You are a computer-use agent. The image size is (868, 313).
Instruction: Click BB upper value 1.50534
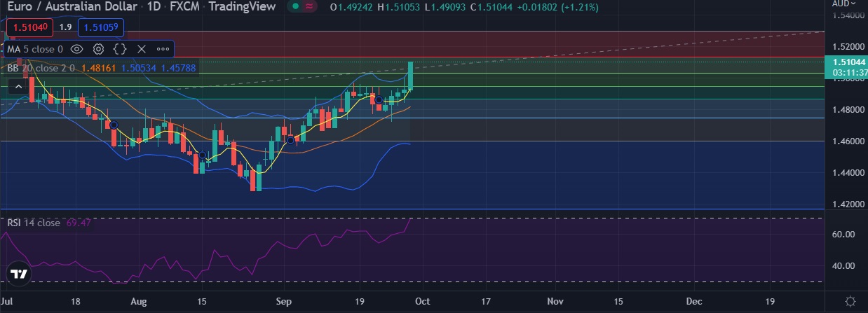[137, 68]
